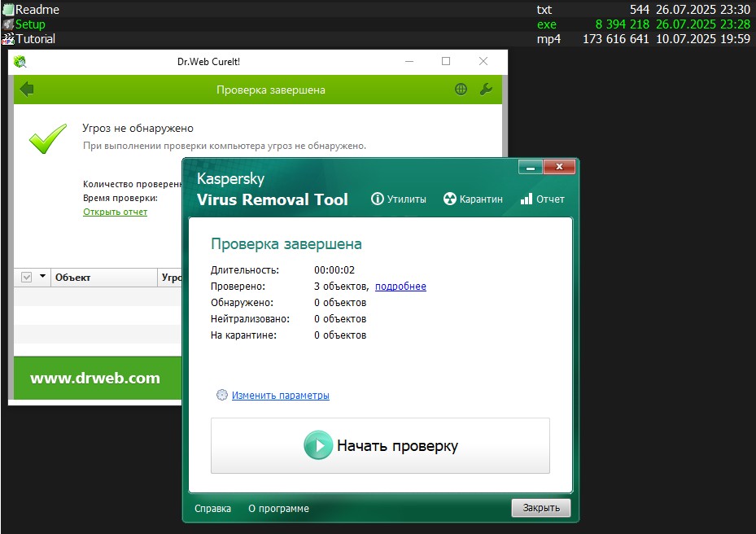Toggle the select-all checkbox in Dr.Web table
The height and width of the screenshot is (534, 756).
click(x=27, y=278)
